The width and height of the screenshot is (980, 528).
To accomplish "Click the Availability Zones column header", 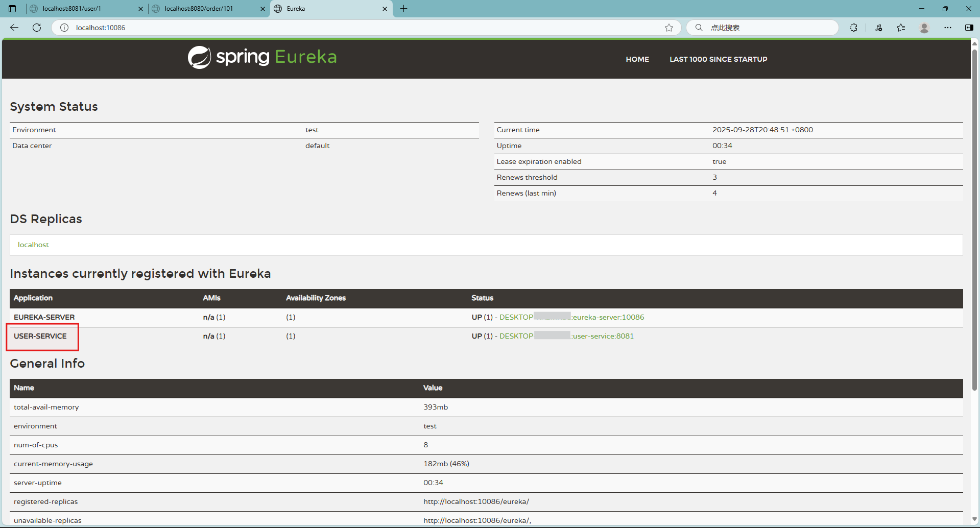I will click(x=316, y=298).
